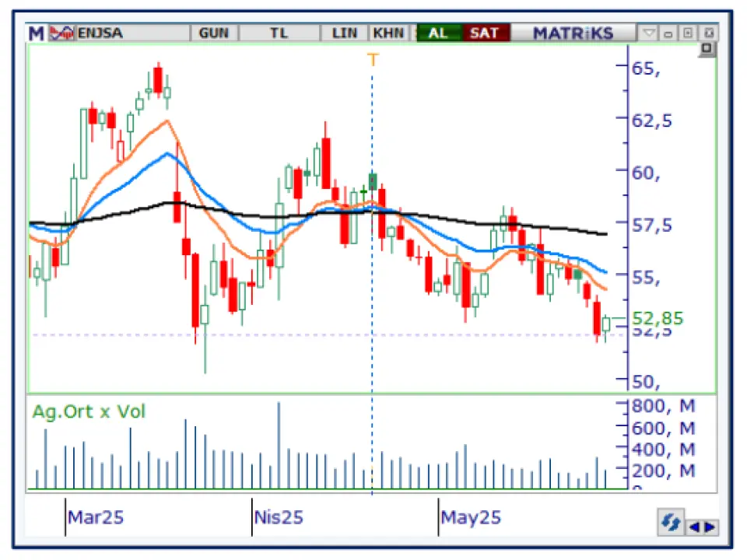Click the Mar25 date label
The height and width of the screenshot is (560, 747).
click(x=95, y=517)
